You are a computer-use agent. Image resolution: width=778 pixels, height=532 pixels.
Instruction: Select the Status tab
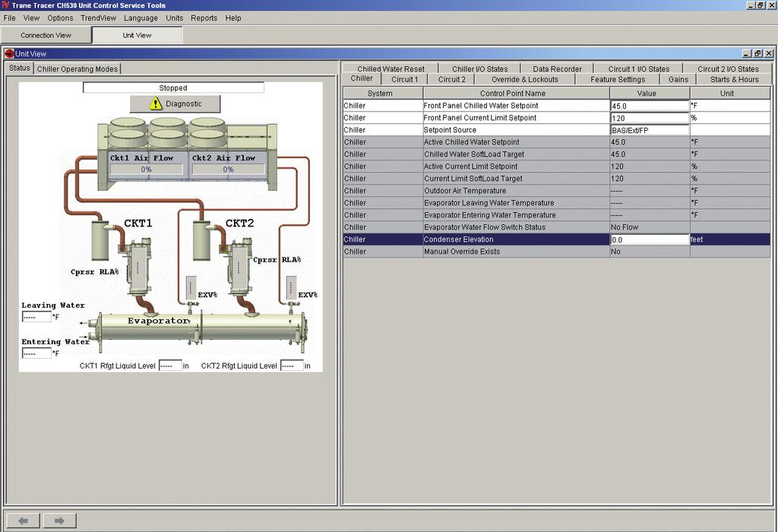click(19, 68)
